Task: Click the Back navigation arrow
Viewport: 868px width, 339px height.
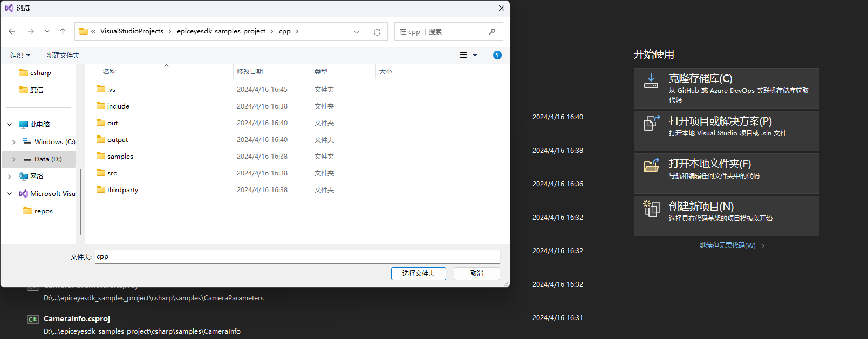Action: (x=12, y=31)
